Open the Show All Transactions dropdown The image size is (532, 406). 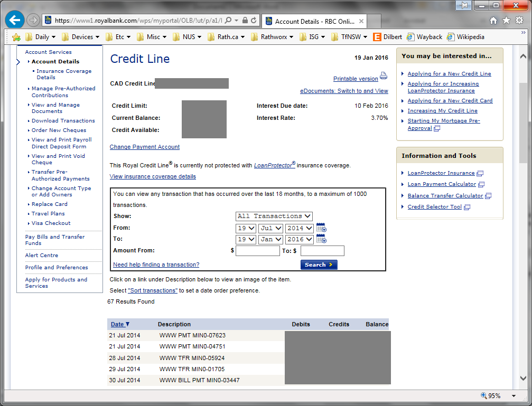click(x=274, y=216)
